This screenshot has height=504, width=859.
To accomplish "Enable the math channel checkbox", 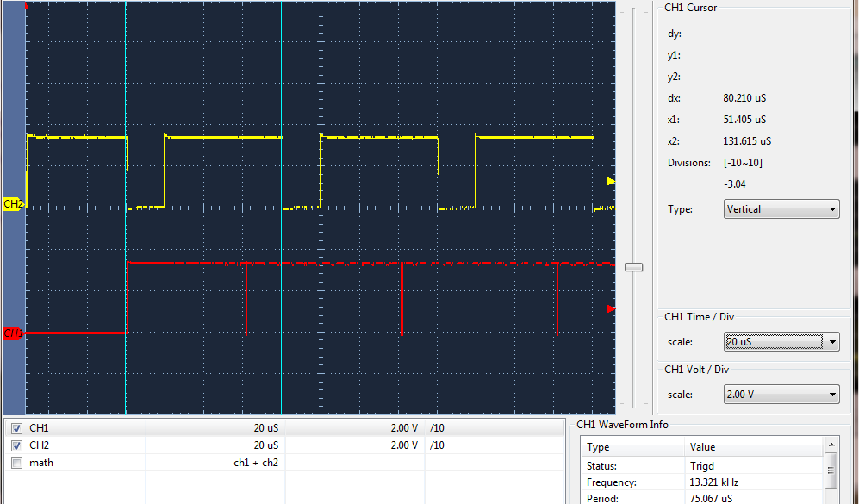I will click(17, 463).
